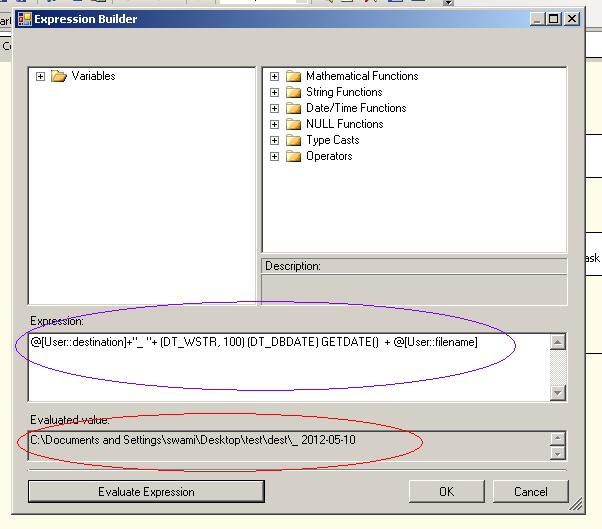The image size is (602, 529).
Task: Select the Variables tree label
Action: 93,76
